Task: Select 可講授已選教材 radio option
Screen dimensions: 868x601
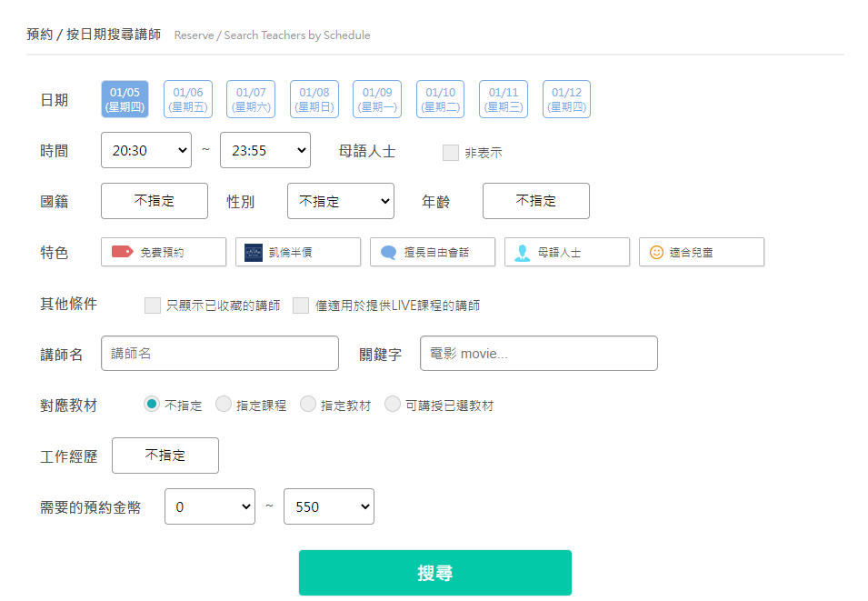Action: pyautogui.click(x=393, y=405)
